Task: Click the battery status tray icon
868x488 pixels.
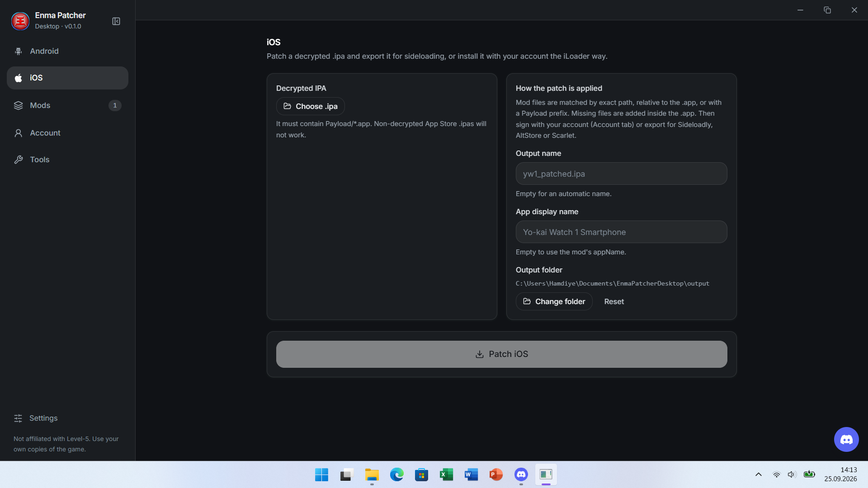Action: [809, 474]
